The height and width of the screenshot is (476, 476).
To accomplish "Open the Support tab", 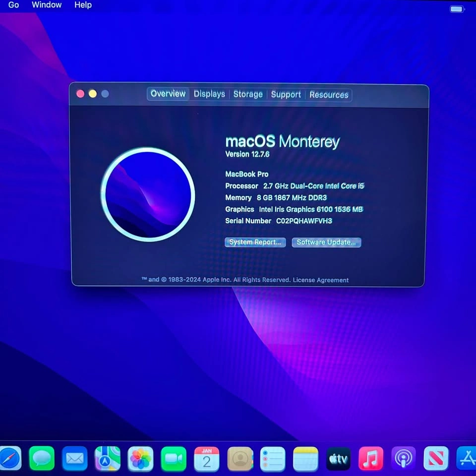I will 286,95.
